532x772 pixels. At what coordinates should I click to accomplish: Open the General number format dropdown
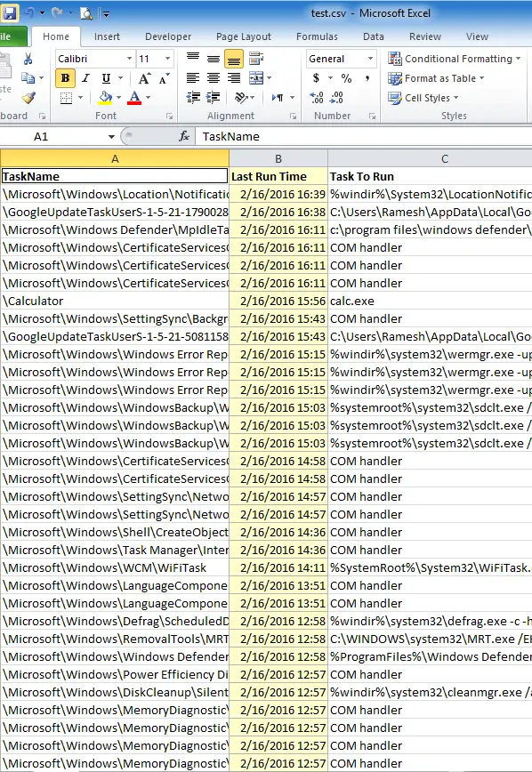370,59
